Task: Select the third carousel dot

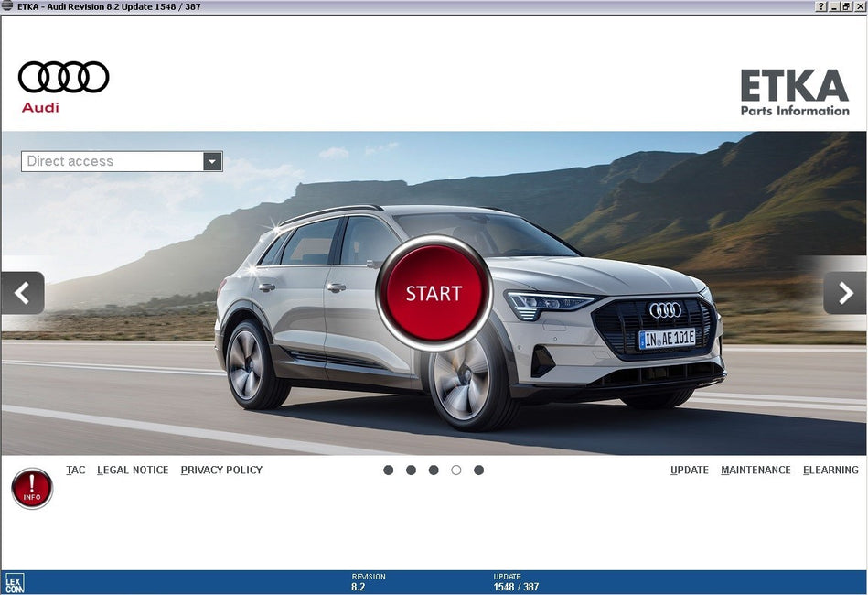Action: (x=434, y=470)
